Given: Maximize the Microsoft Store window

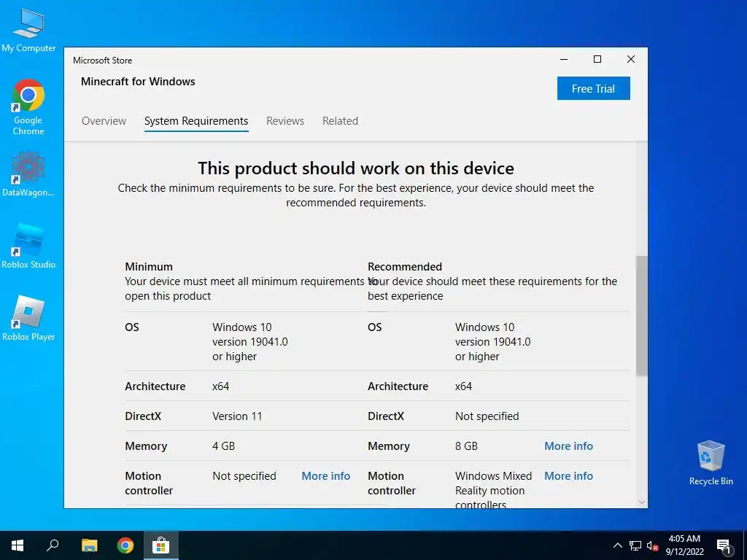Looking at the screenshot, I should pyautogui.click(x=597, y=60).
